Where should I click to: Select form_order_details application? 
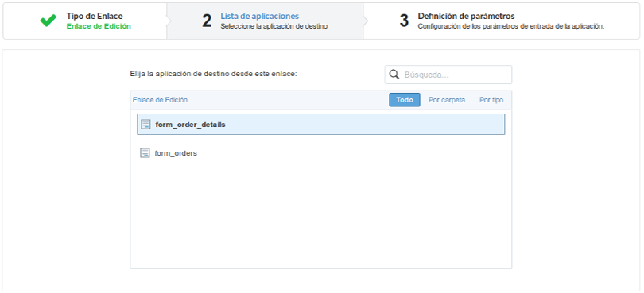320,125
